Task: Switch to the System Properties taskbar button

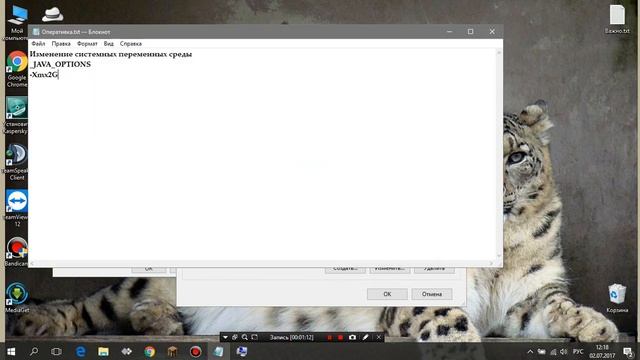Action: click(242, 351)
